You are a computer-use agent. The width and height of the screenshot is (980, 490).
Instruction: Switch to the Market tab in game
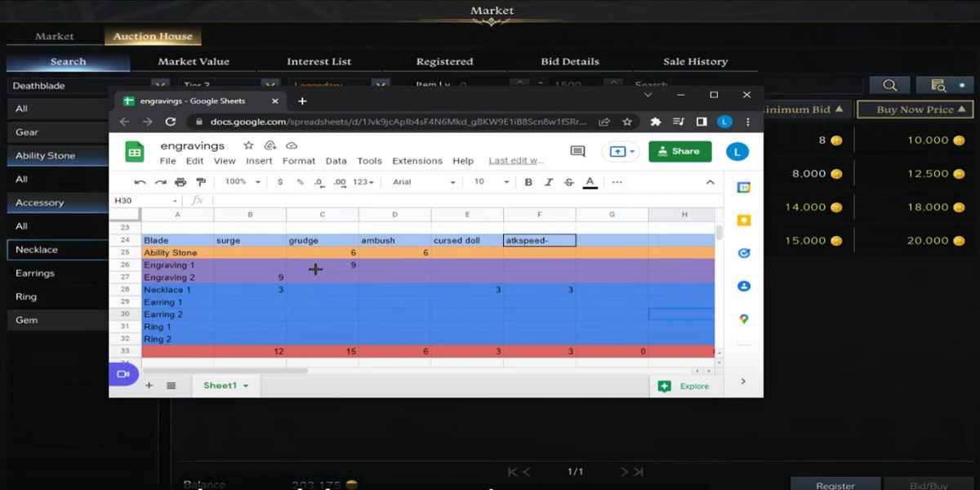click(54, 37)
